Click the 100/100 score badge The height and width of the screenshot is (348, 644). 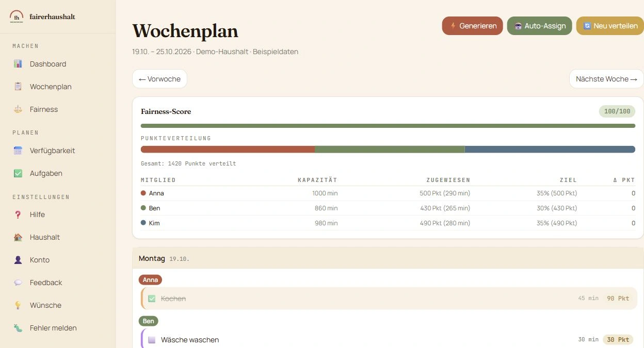click(617, 111)
